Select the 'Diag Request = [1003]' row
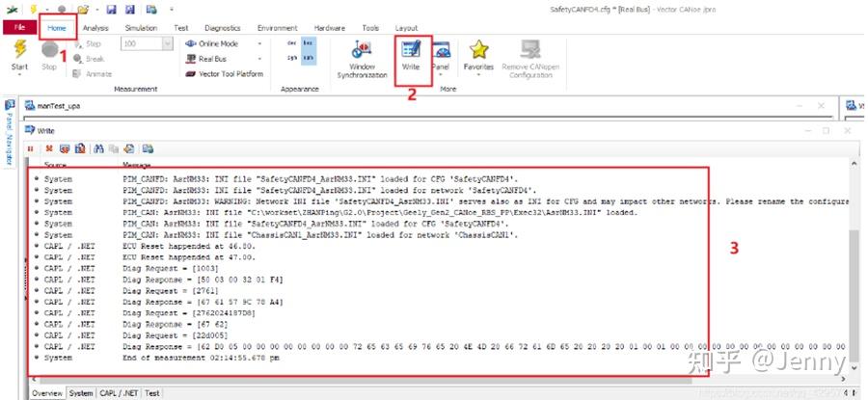The width and height of the screenshot is (868, 400). coord(440,268)
